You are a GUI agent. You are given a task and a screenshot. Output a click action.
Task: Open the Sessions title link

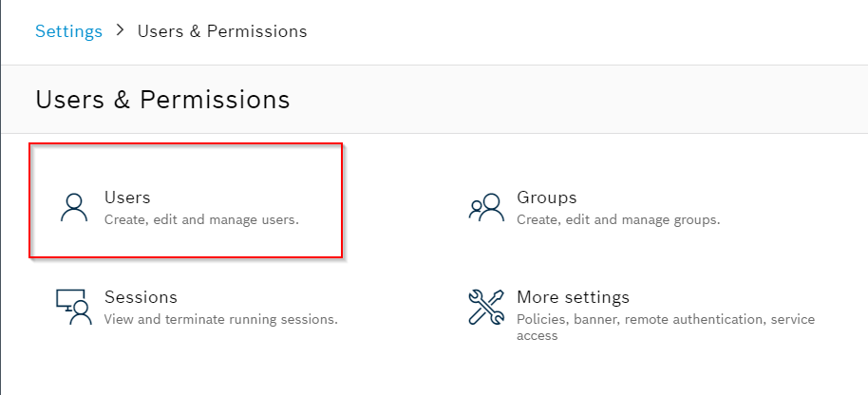[141, 297]
